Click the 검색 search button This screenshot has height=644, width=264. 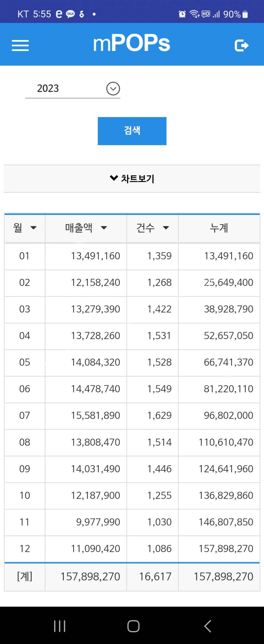132,131
